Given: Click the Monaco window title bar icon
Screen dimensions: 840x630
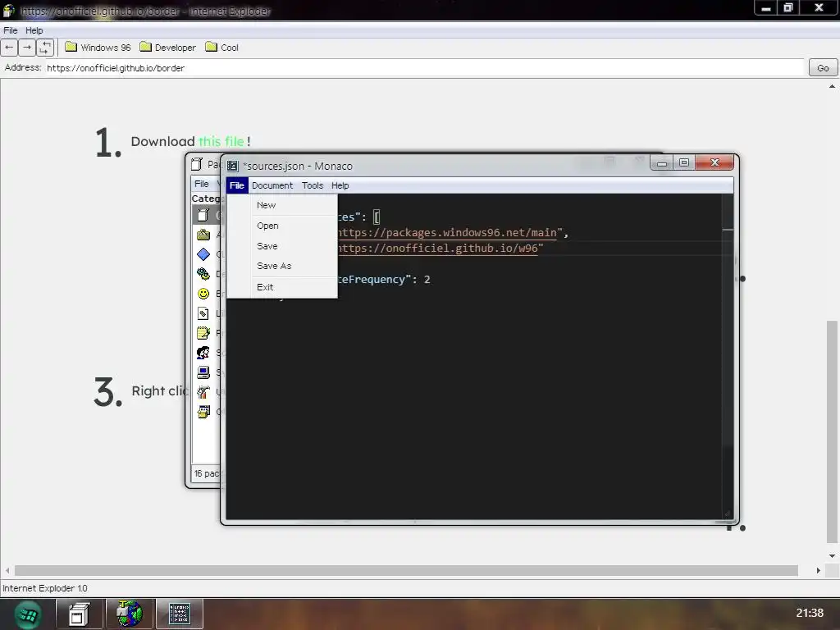Looking at the screenshot, I should [232, 166].
